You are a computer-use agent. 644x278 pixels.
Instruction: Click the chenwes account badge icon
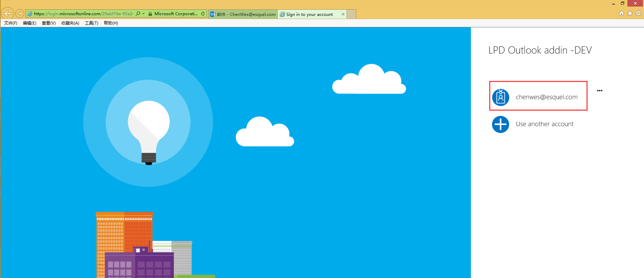[x=501, y=97]
